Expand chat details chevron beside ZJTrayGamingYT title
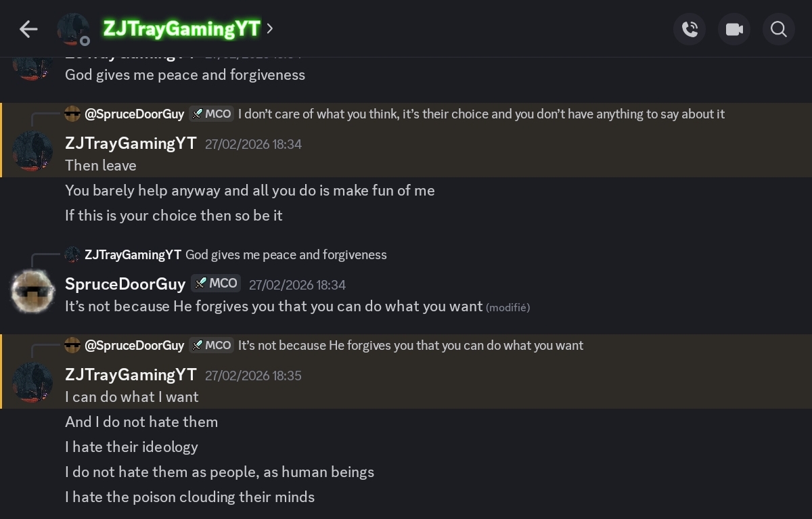 (270, 28)
